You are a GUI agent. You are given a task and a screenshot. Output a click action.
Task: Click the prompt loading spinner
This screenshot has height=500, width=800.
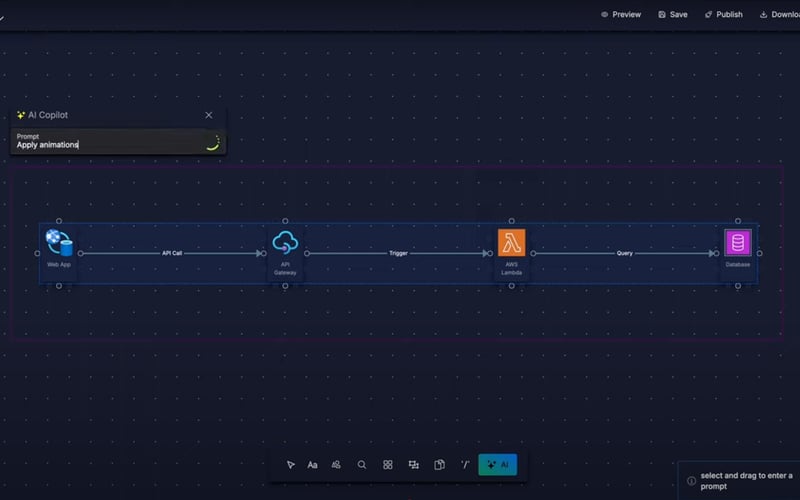pyautogui.click(x=213, y=143)
